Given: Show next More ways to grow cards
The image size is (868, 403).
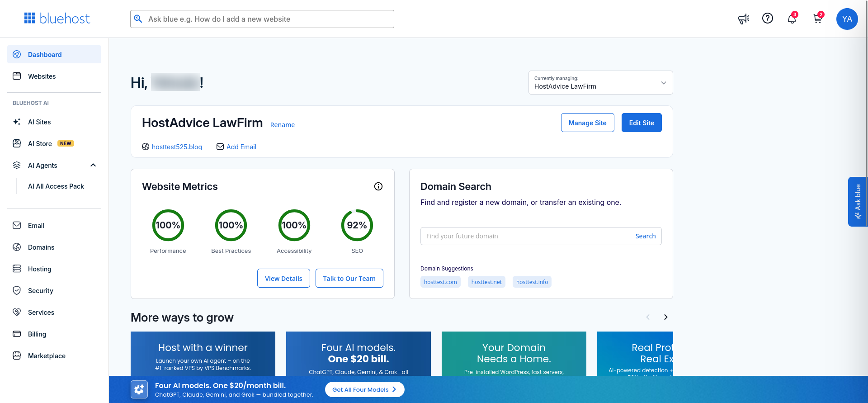Looking at the screenshot, I should point(665,317).
